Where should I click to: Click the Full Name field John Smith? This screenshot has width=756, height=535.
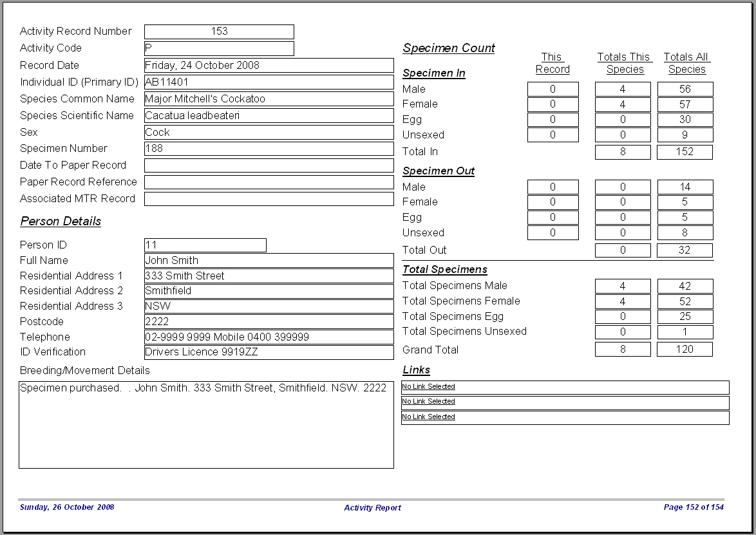(x=269, y=261)
